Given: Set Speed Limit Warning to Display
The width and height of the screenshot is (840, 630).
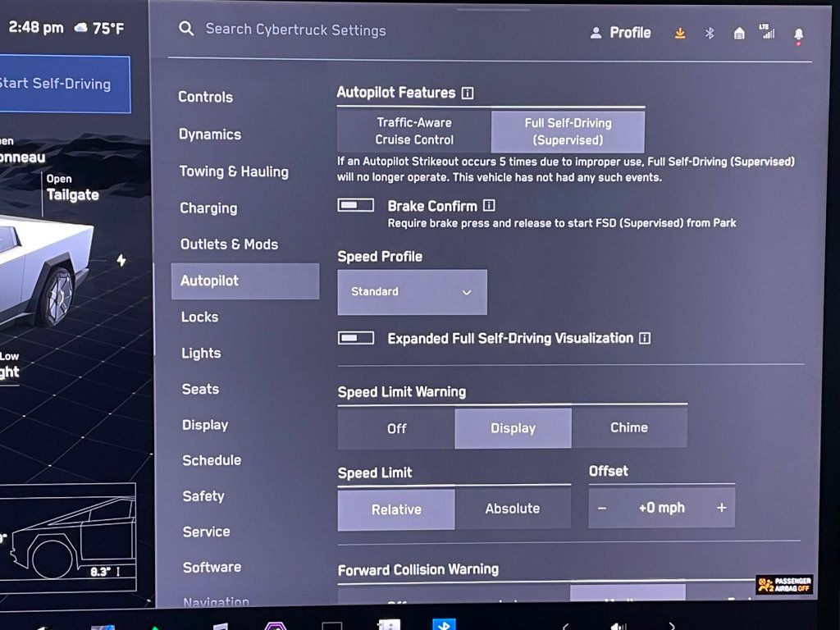Looking at the screenshot, I should 514,428.
